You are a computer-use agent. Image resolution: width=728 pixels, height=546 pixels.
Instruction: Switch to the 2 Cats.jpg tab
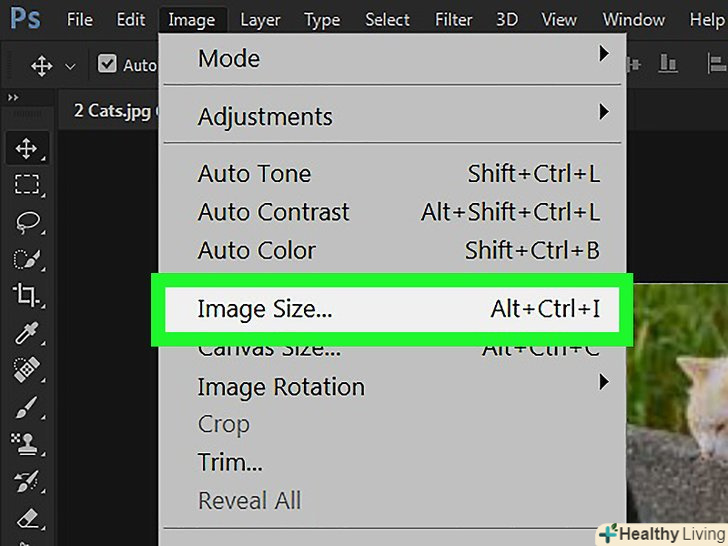(110, 110)
